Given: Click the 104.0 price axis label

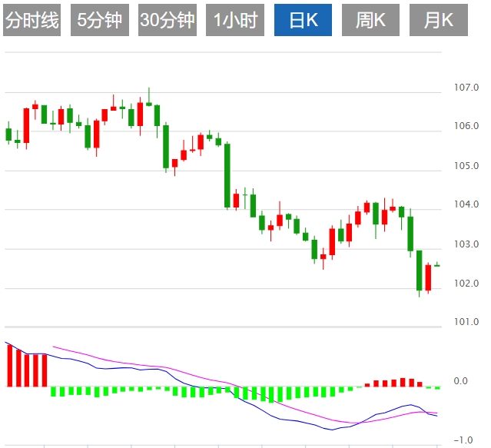Looking at the screenshot, I should (466, 205).
